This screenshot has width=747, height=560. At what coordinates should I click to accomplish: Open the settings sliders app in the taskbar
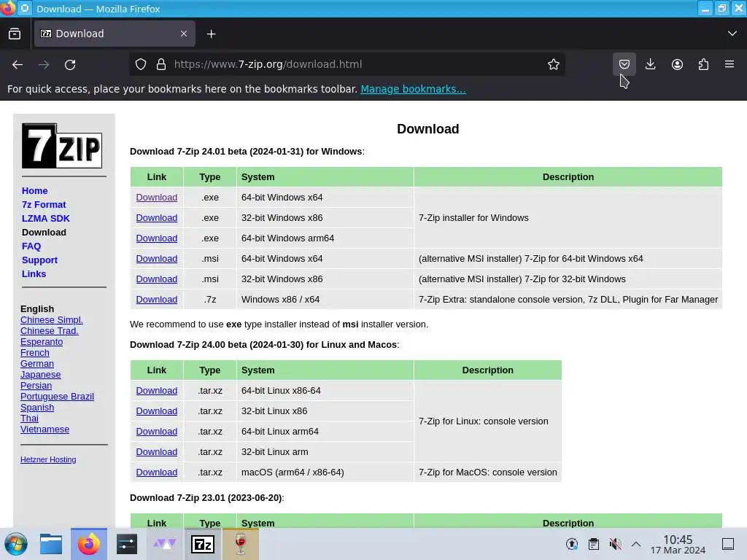[127, 544]
